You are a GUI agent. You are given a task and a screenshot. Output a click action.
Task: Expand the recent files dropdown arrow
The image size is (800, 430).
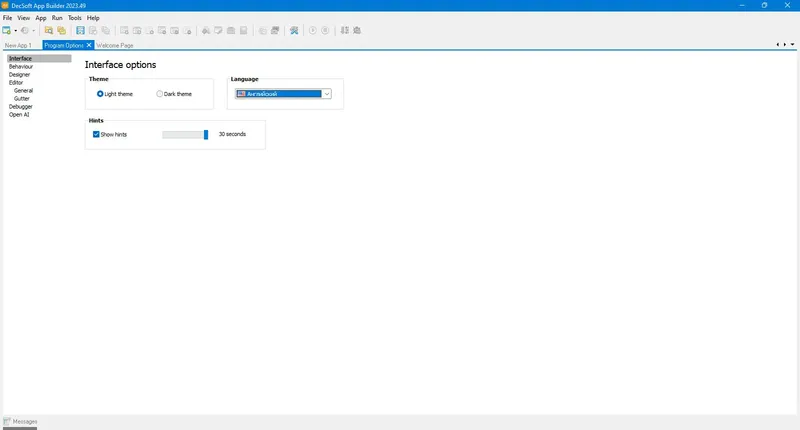point(34,31)
